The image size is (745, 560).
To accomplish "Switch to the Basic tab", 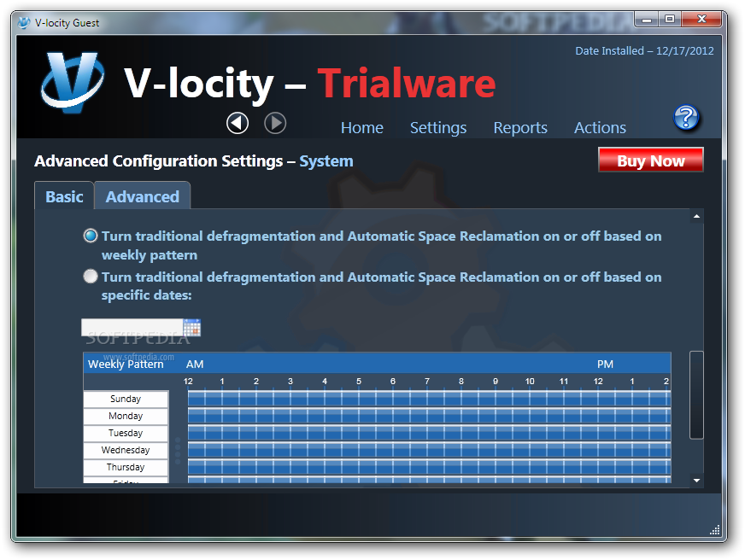I will [64, 196].
